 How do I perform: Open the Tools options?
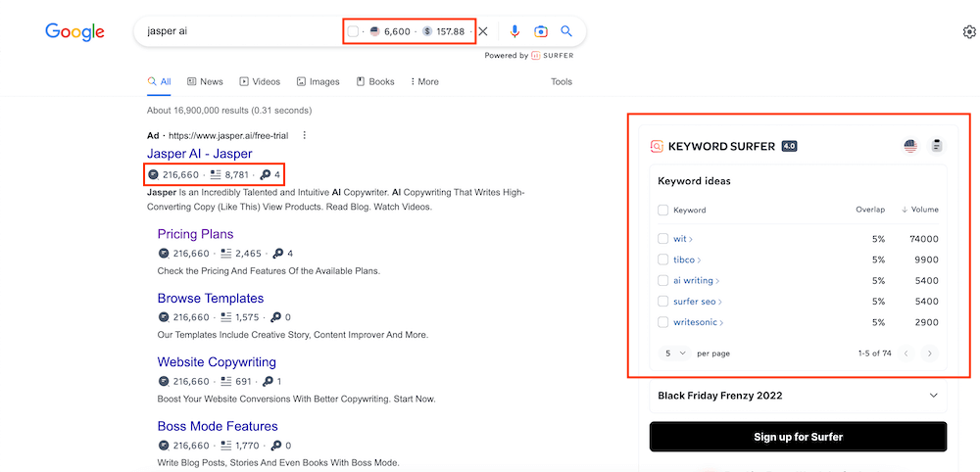pyautogui.click(x=562, y=82)
